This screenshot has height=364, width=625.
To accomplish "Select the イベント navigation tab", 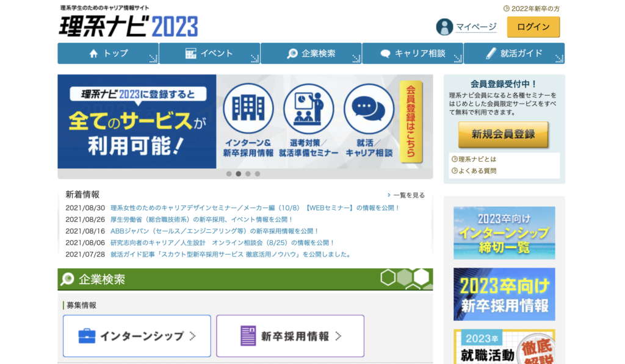I will click(209, 54).
